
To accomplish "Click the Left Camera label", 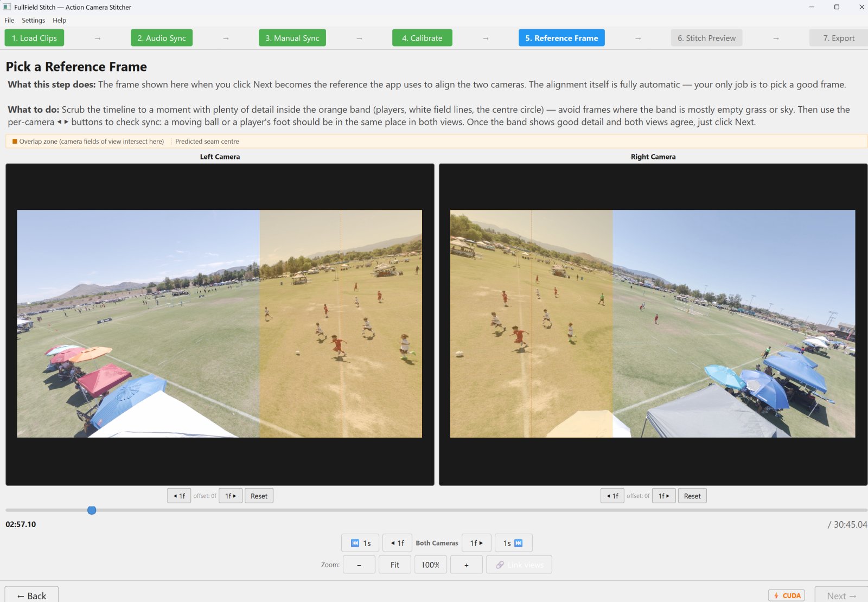I will click(x=220, y=157).
